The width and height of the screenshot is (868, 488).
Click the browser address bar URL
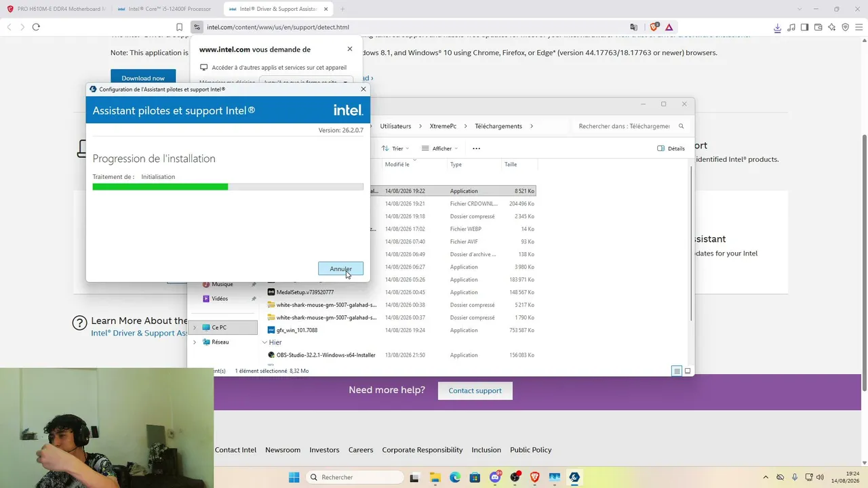[278, 27]
